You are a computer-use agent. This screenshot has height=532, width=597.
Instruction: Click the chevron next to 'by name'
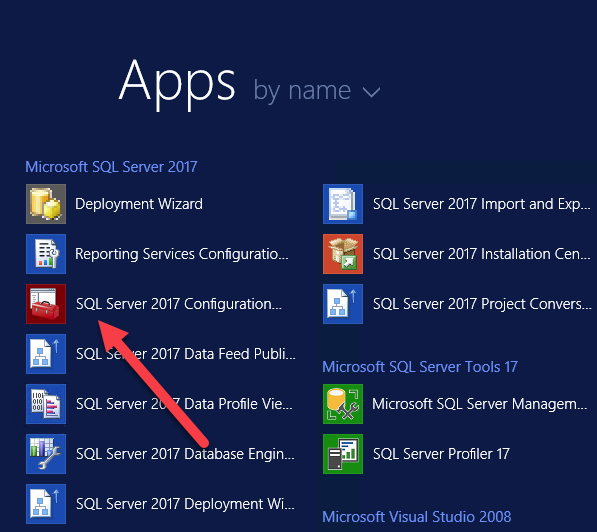pos(371,93)
